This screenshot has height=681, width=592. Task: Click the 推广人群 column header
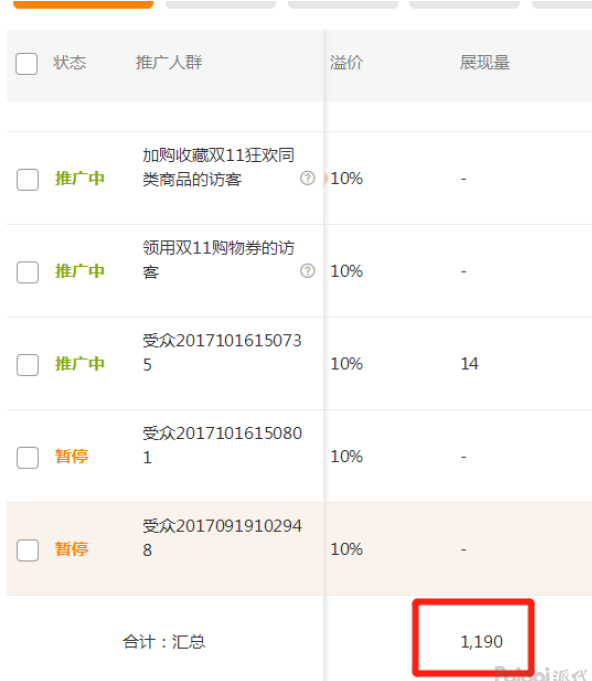point(169,63)
